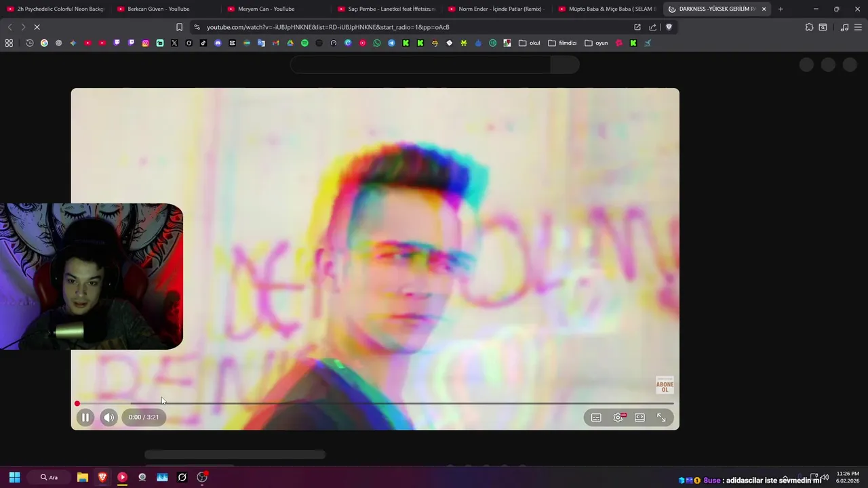The height and width of the screenshot is (488, 868).
Task: Switch to the Müpto Baba & Miçe Baba tab
Action: click(x=608, y=9)
